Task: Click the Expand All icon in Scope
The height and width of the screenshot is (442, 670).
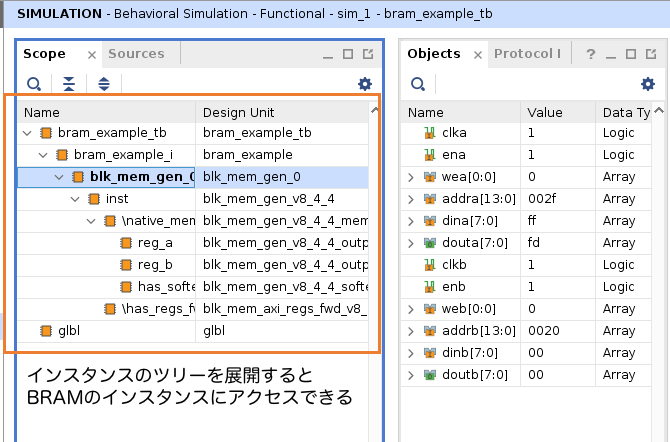Action: click(x=103, y=85)
